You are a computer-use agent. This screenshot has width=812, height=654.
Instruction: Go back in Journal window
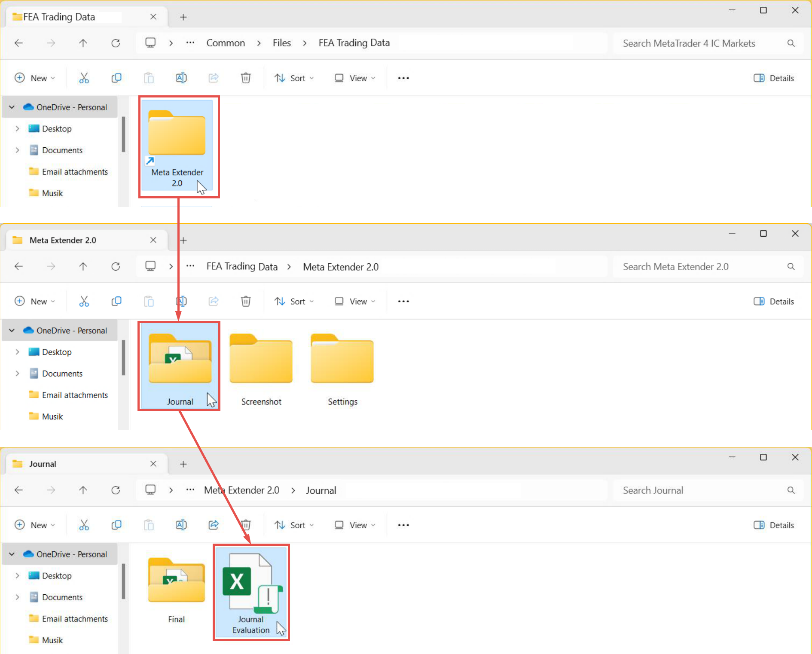(18, 490)
